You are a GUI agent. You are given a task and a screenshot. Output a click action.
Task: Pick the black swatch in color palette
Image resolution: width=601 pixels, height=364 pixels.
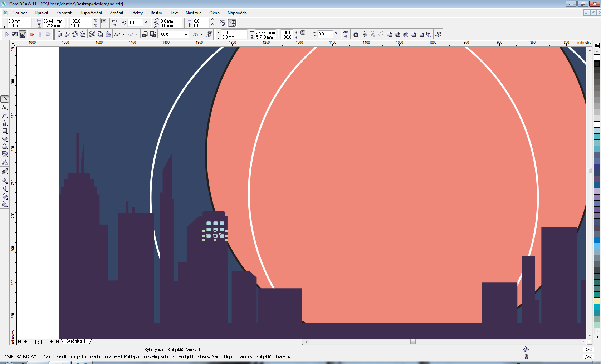tap(597, 64)
